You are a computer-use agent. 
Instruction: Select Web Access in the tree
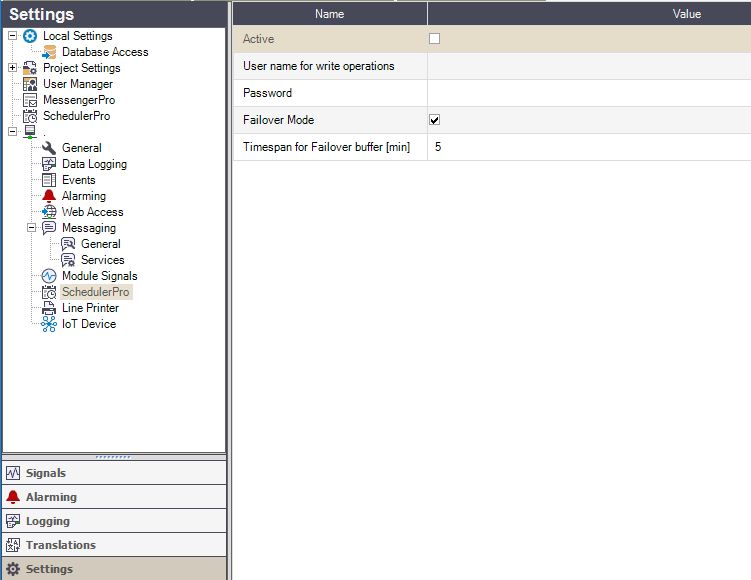pyautogui.click(x=92, y=212)
